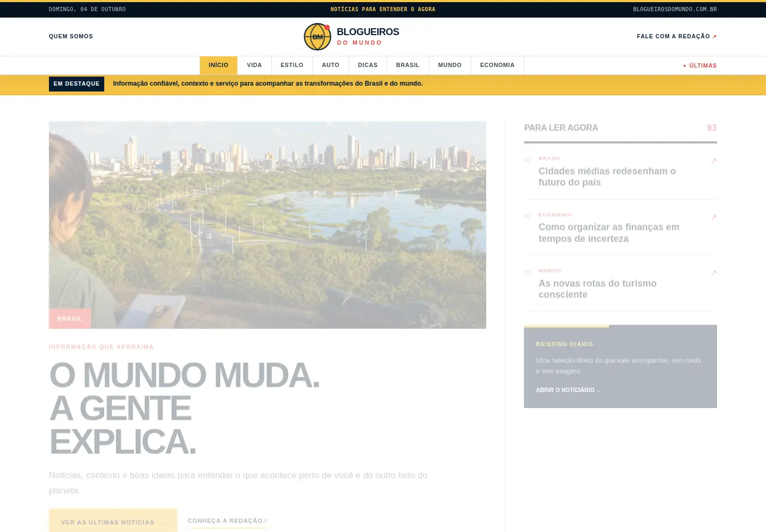Open 'As novas rotas do turismo consciente'
Viewport: 766px width, 532px height.
[597, 289]
